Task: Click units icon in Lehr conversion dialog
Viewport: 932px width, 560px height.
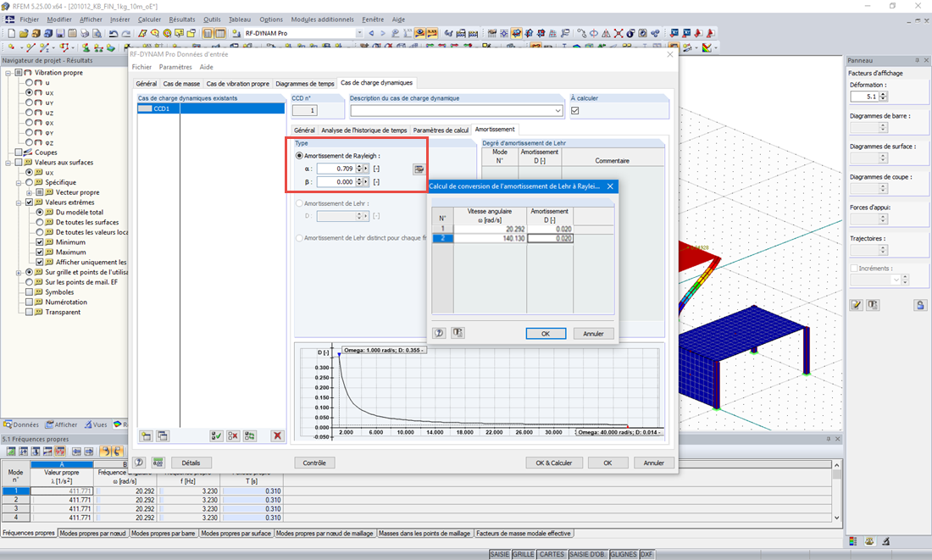Action: [458, 333]
